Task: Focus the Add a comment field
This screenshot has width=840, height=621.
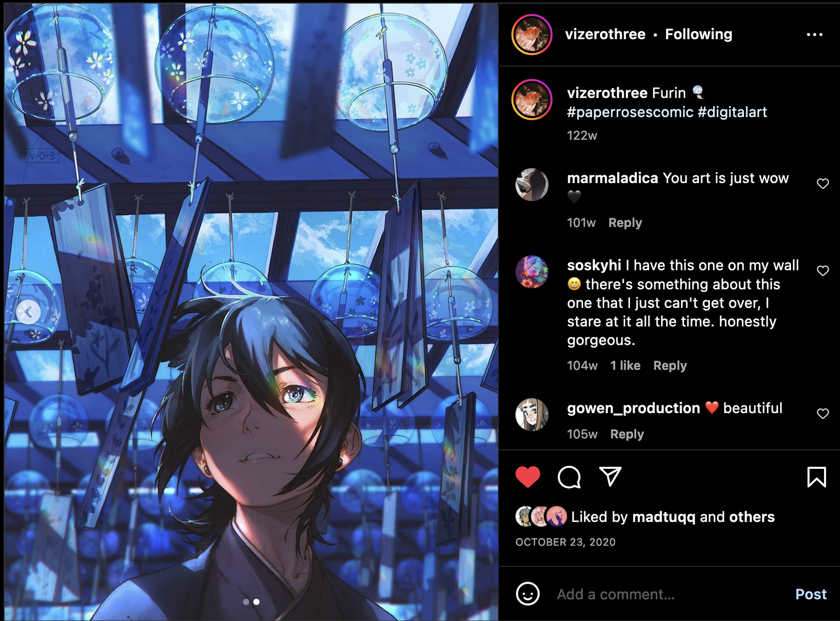Action: [670, 594]
